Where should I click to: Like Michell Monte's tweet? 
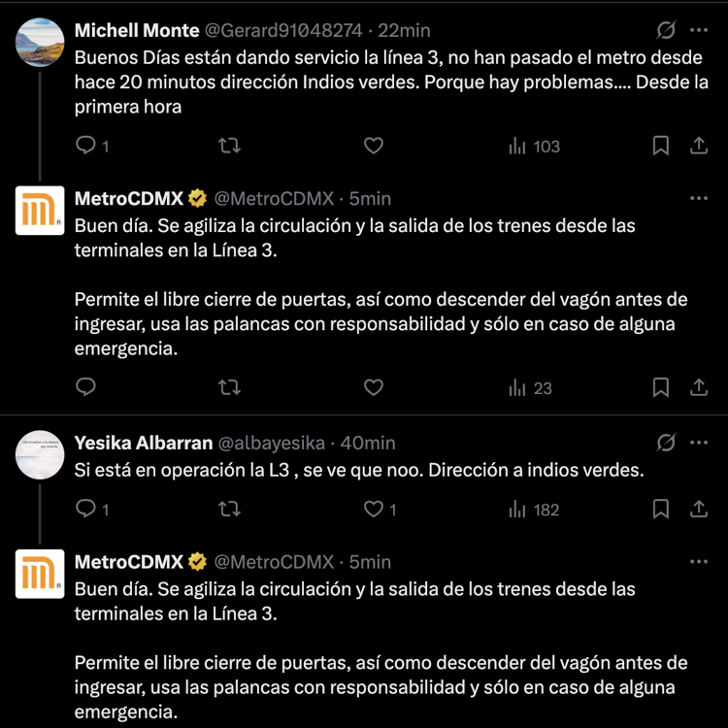click(374, 146)
